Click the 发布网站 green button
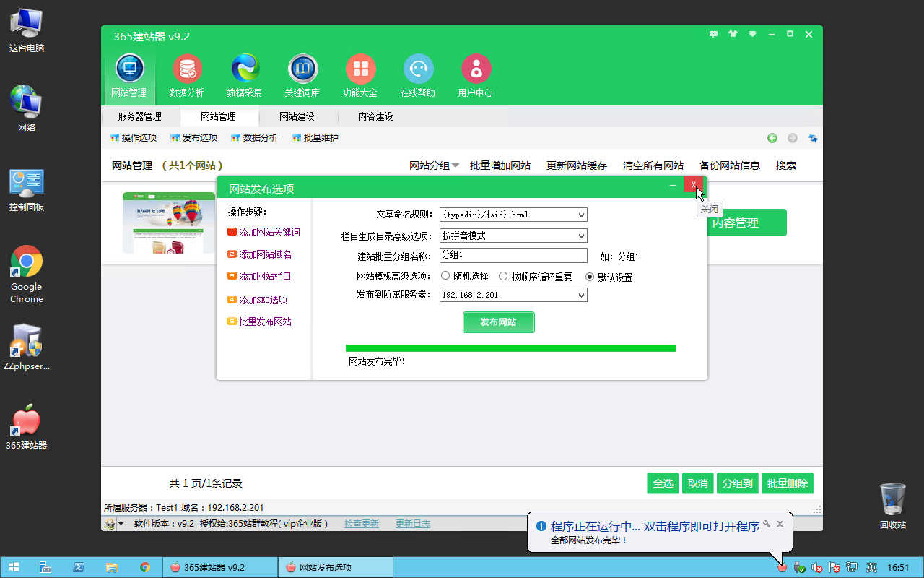Image resolution: width=924 pixels, height=578 pixels. [x=498, y=322]
